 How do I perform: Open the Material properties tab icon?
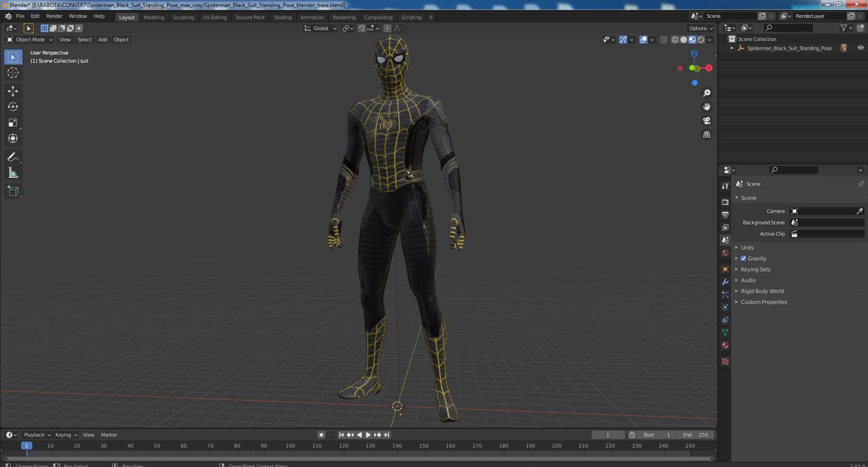coord(725,345)
